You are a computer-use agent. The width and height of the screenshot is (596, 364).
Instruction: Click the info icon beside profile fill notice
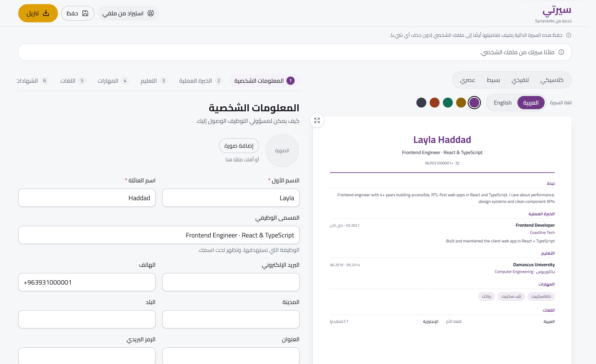point(561,52)
